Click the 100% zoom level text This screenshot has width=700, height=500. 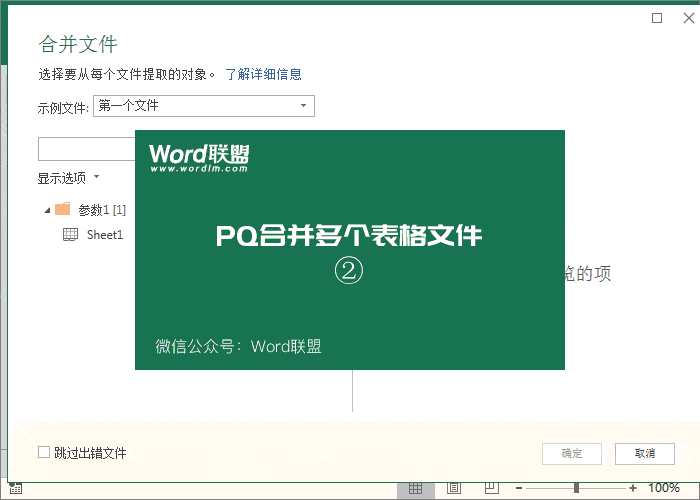click(664, 488)
